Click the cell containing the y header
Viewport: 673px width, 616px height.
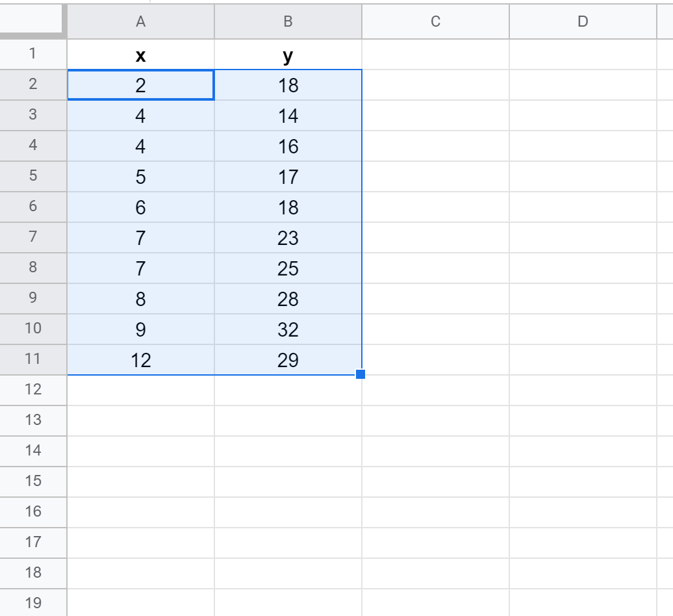288,55
